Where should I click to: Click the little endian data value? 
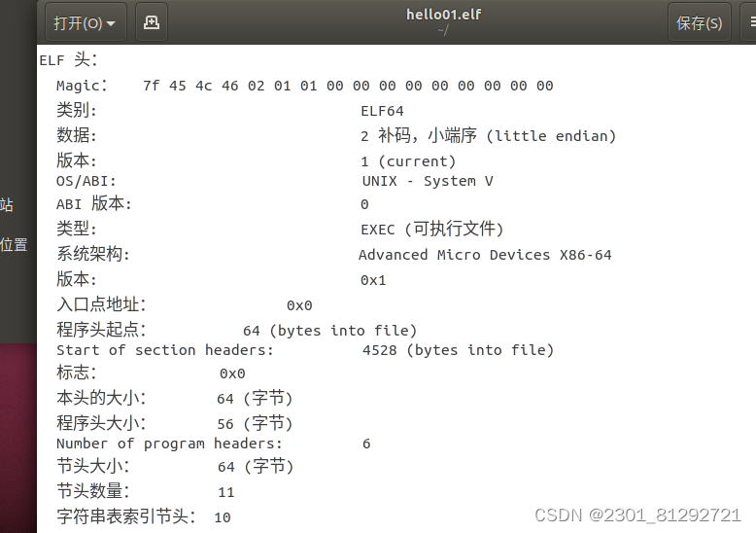[x=488, y=135]
